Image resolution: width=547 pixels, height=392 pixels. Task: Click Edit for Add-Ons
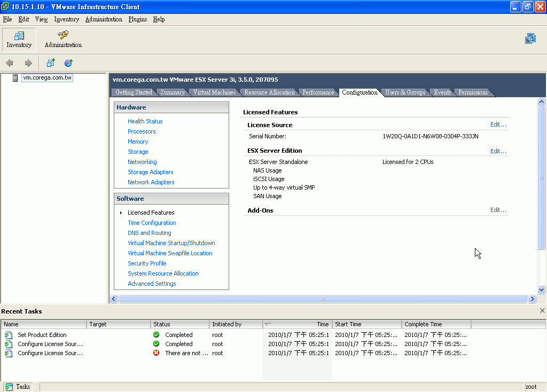click(x=498, y=210)
